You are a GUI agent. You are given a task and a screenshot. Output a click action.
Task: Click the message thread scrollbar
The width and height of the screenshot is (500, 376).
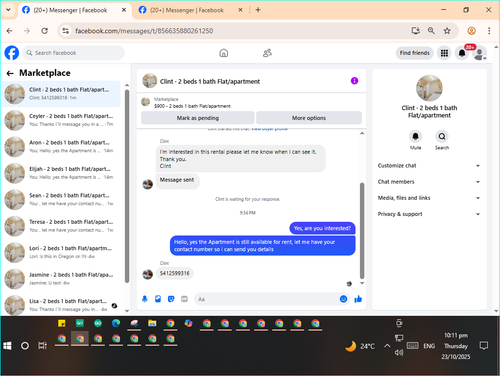pos(362,231)
